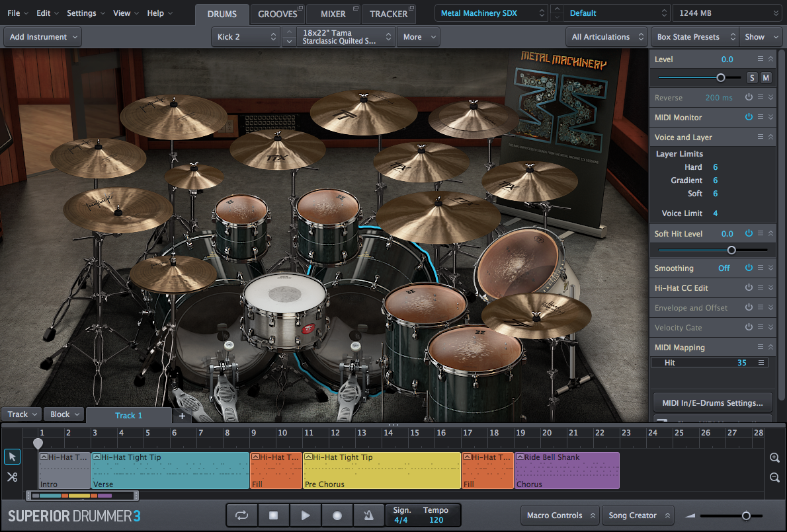This screenshot has width=787, height=532.
Task: Enable the Reverse power toggle
Action: [x=749, y=97]
